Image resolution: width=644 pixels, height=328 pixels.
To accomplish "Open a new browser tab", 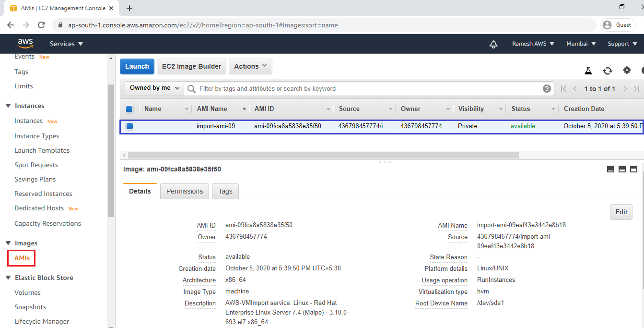I will pyautogui.click(x=129, y=8).
